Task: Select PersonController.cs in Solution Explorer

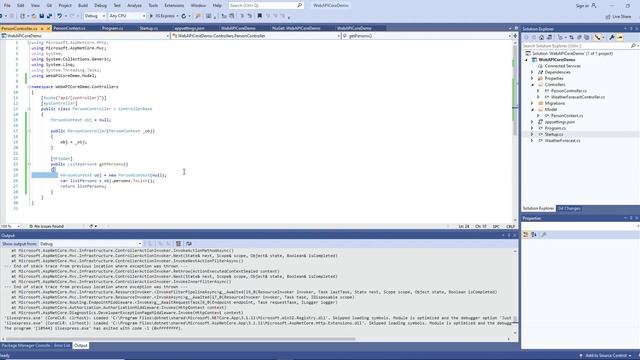Action: pyautogui.click(x=569, y=91)
